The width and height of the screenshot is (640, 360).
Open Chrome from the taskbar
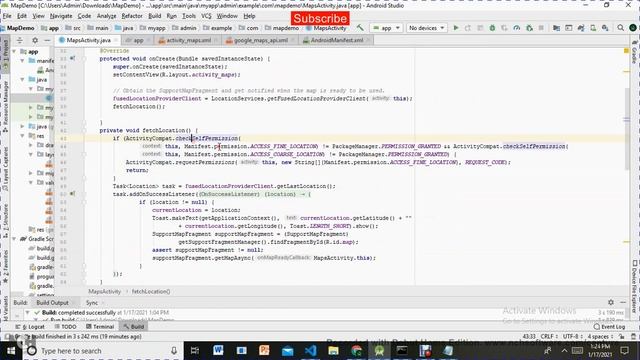[x=356, y=350]
